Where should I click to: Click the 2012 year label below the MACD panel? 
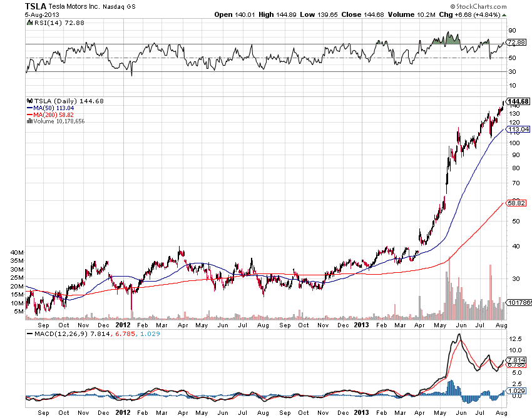tap(123, 412)
